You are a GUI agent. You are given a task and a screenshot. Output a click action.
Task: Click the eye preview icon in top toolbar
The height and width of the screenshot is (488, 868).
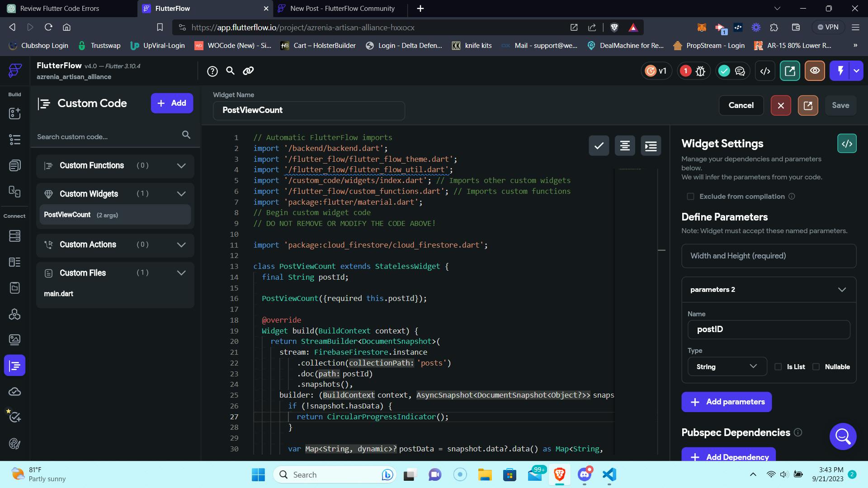[x=815, y=71]
